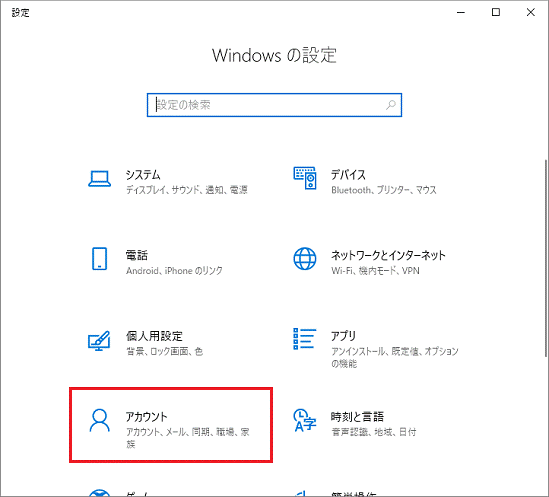
Task: Click the Windows の設定 heading
Action: 274,55
